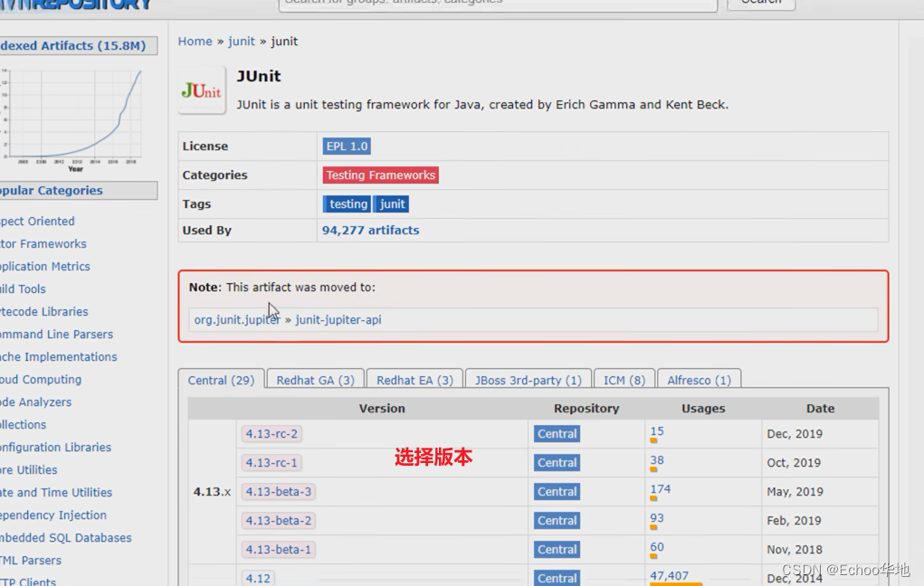Follow the junit-jupiter-api link
Viewport: 924px width, 586px height.
[x=338, y=320]
